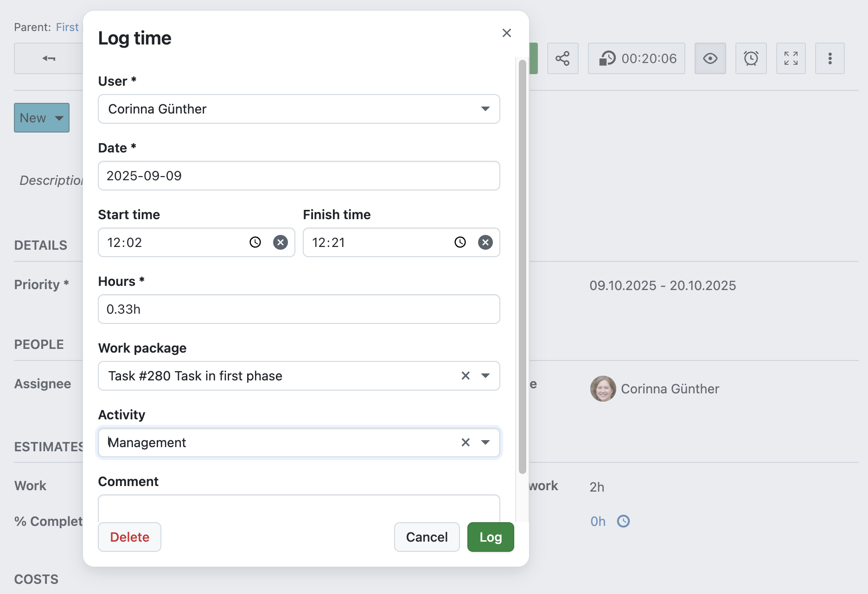868x594 pixels.
Task: Open the Finish time clock picker
Action: pyautogui.click(x=460, y=242)
